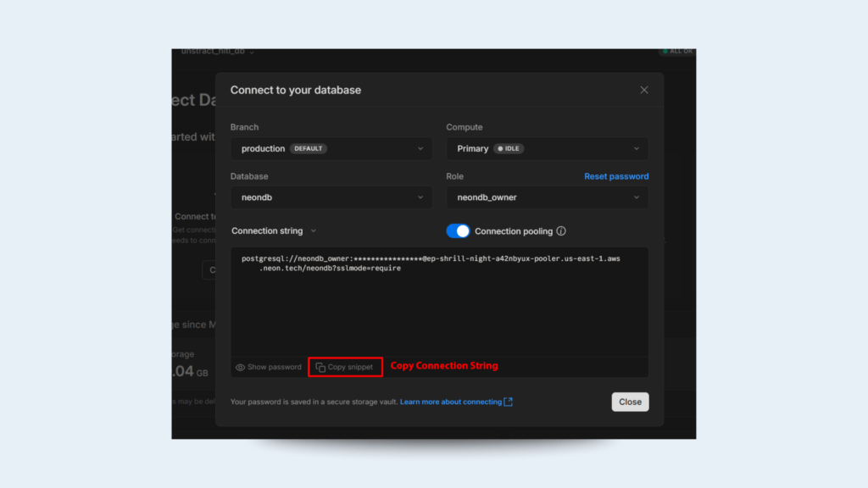Close dialog with the X icon
The image size is (868, 488).
[x=644, y=90]
